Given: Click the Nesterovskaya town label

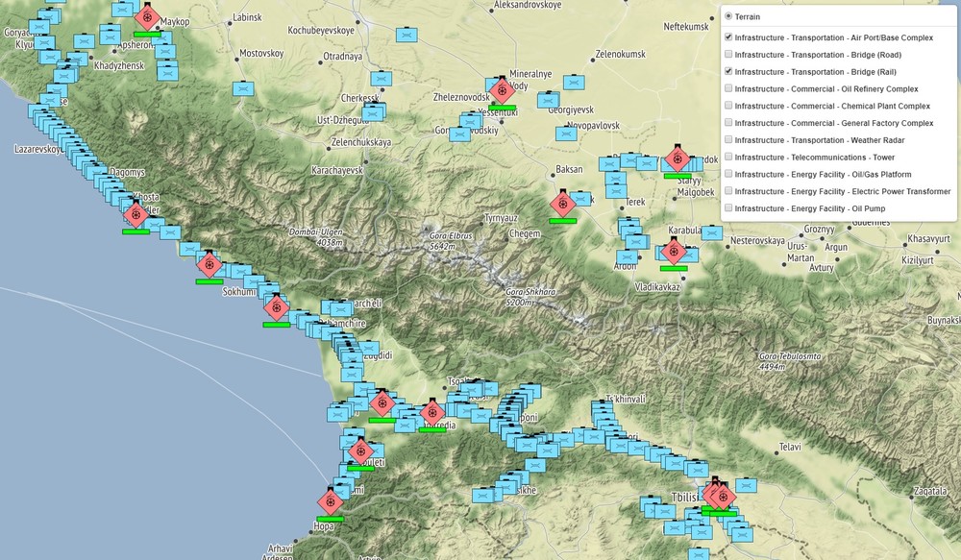Looking at the screenshot, I should tap(757, 241).
